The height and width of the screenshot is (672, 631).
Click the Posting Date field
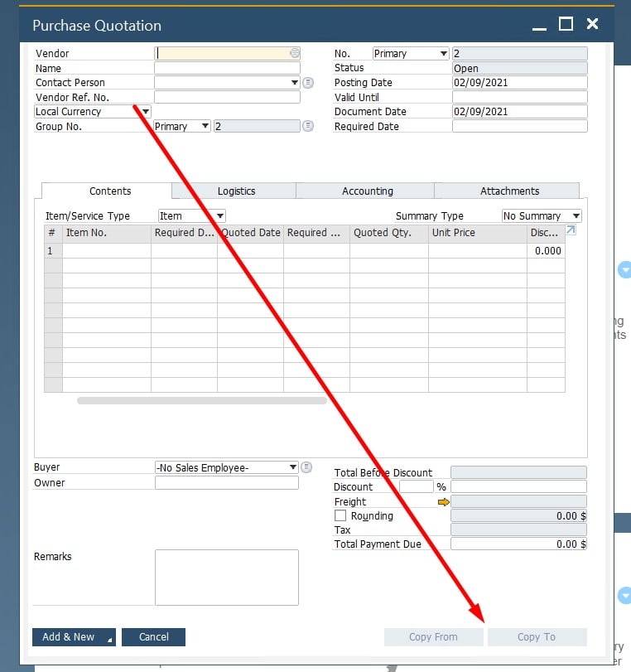(x=519, y=82)
